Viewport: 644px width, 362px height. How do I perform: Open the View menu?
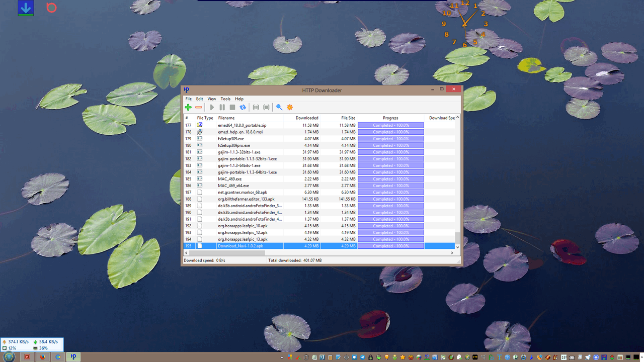point(212,99)
